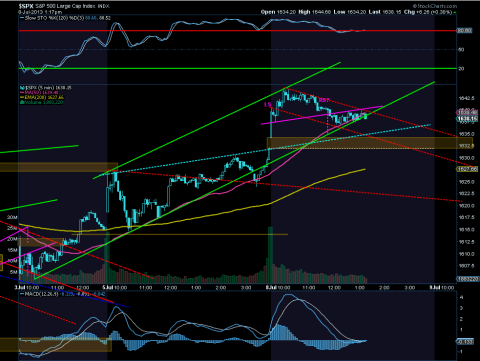Click the 1607.5 price axis label
The width and height of the screenshot is (480, 361).
click(x=466, y=266)
